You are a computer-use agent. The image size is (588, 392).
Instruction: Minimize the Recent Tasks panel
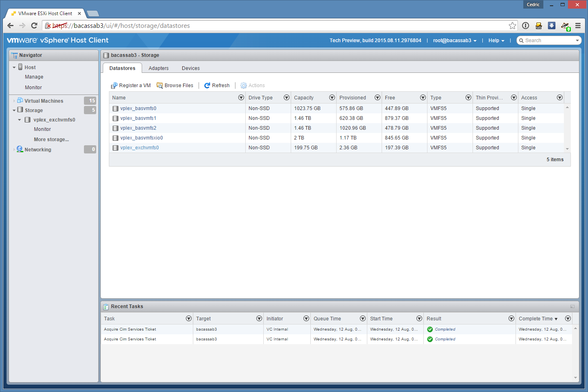tap(572, 306)
